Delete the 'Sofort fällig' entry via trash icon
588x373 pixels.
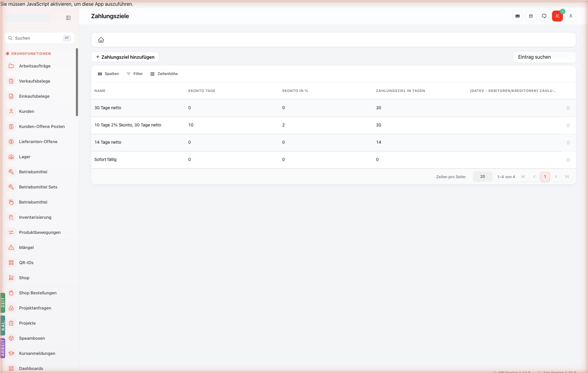568,160
